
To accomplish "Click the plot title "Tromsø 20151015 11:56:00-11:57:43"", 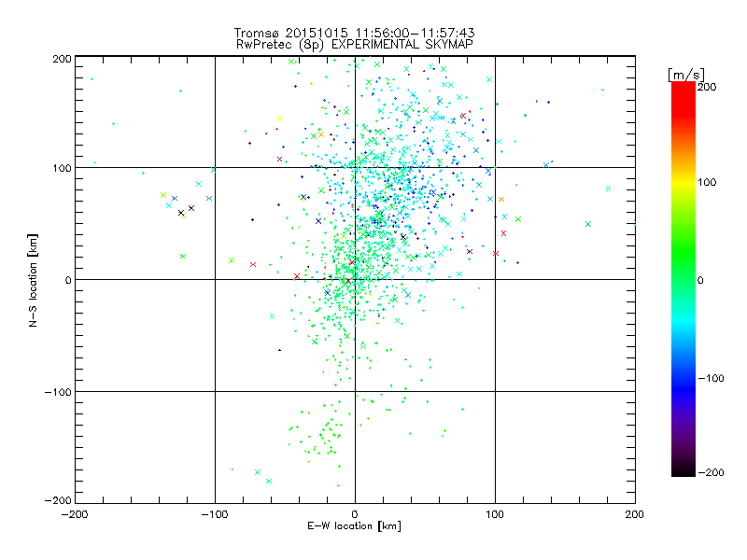I will (x=354, y=33).
